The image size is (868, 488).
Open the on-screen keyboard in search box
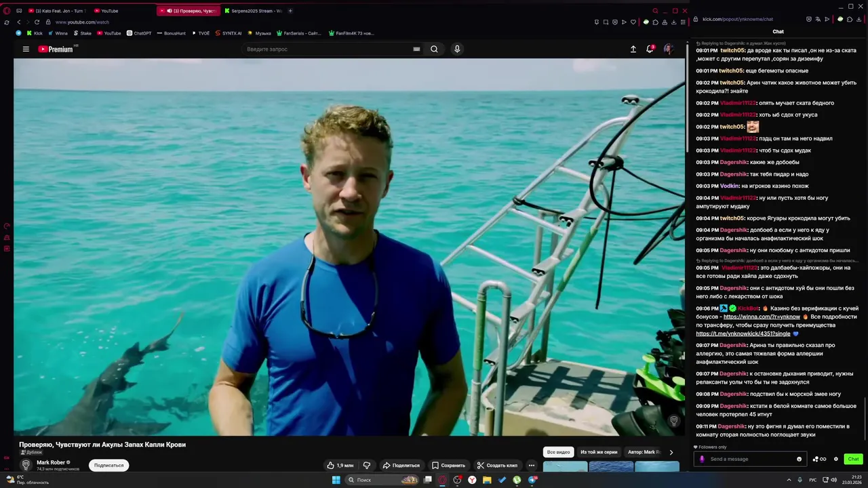pyautogui.click(x=416, y=49)
